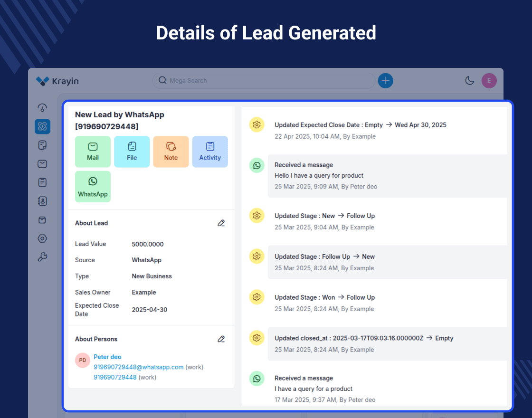This screenshot has width=532, height=418.
Task: Click the Expected Close Date value 2025-04-30
Action: point(149,310)
